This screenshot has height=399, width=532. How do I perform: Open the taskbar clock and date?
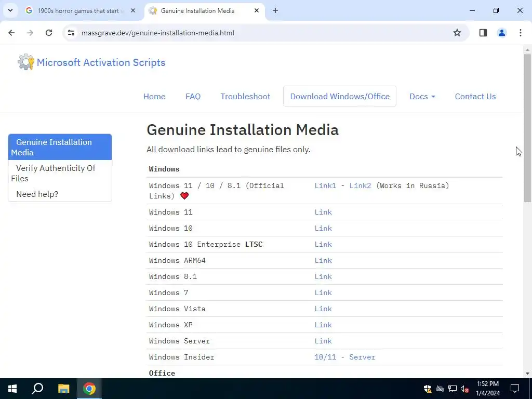pyautogui.click(x=487, y=389)
